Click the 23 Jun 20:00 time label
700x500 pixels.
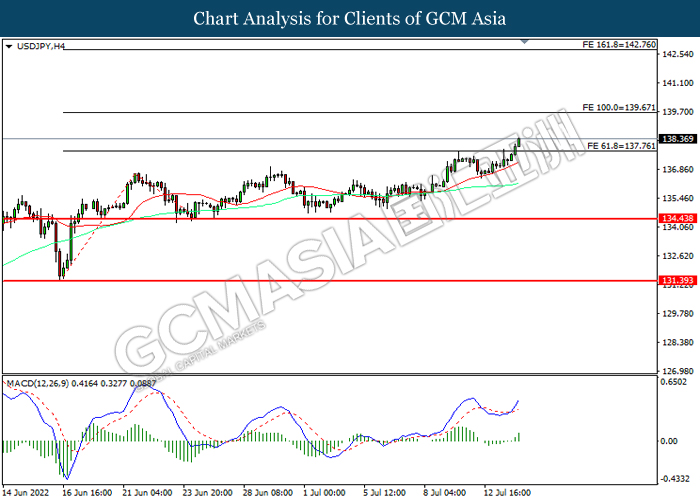pyautogui.click(x=207, y=493)
